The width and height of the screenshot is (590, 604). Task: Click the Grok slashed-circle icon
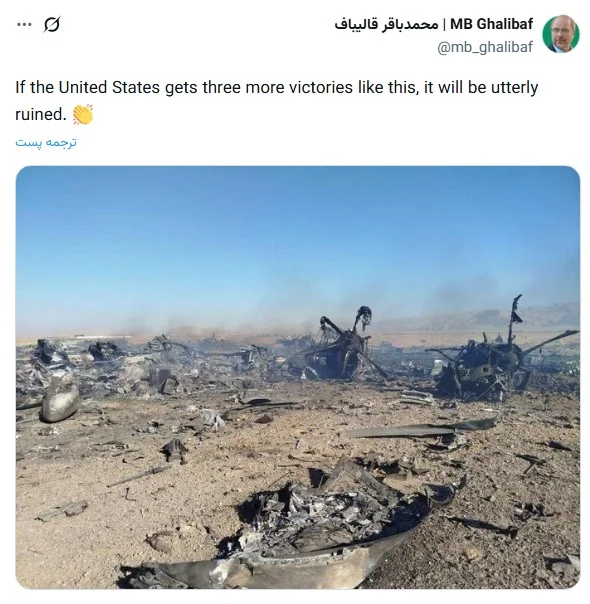pyautogui.click(x=52, y=25)
